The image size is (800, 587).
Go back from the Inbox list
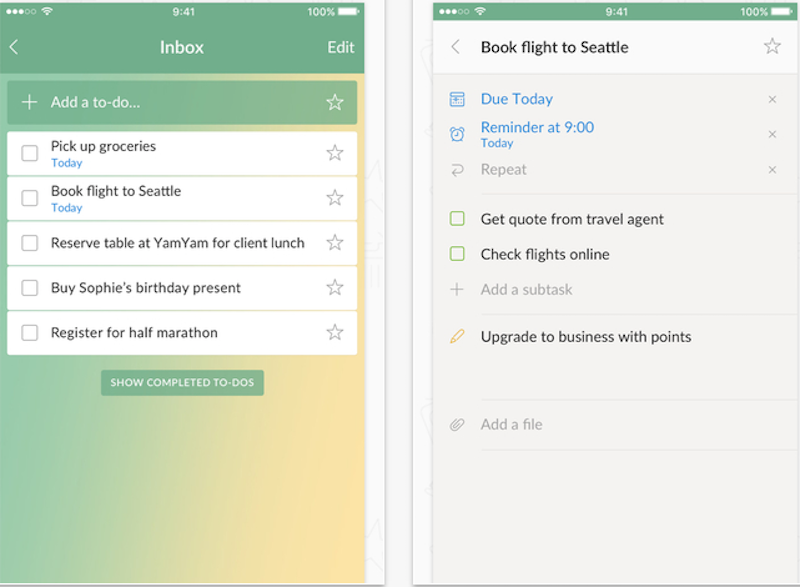click(x=14, y=47)
